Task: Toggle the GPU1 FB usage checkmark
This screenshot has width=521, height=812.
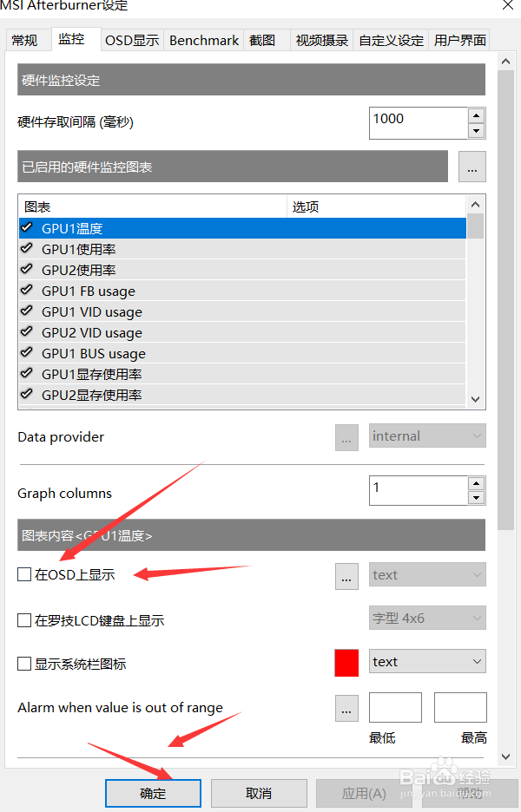Action: point(27,290)
